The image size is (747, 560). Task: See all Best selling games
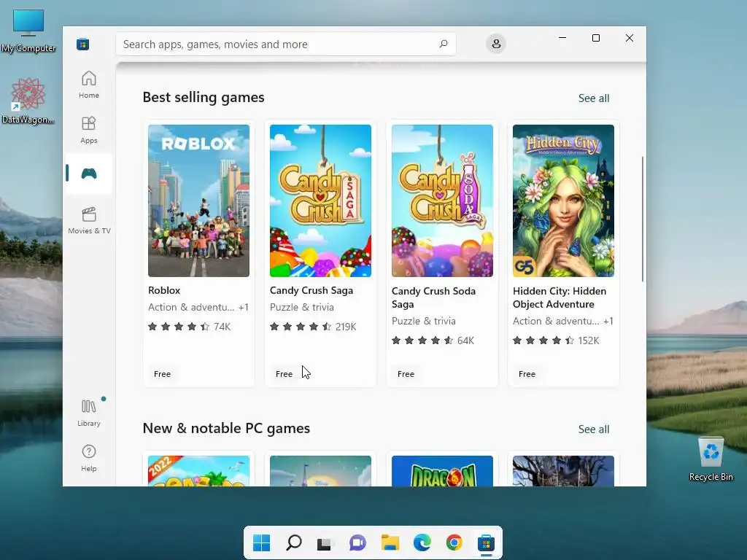tap(594, 98)
